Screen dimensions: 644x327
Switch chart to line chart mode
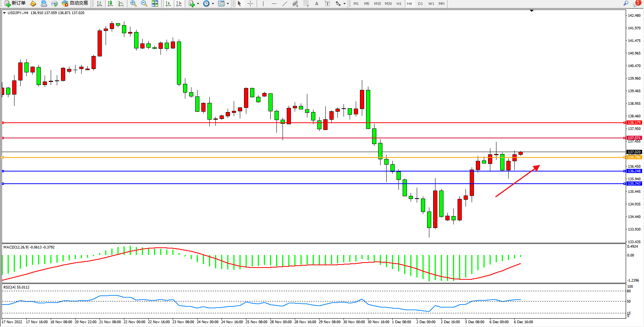click(121, 3)
